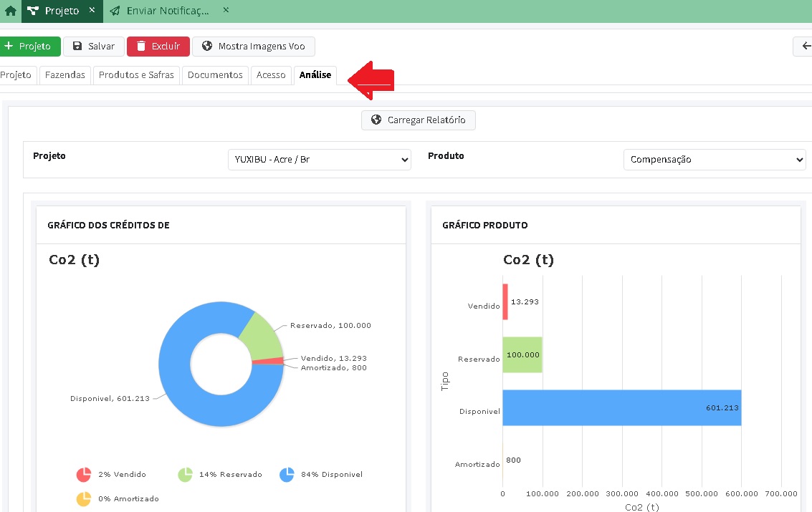Click the home icon in top bar
812x512 pixels.
coord(10,11)
